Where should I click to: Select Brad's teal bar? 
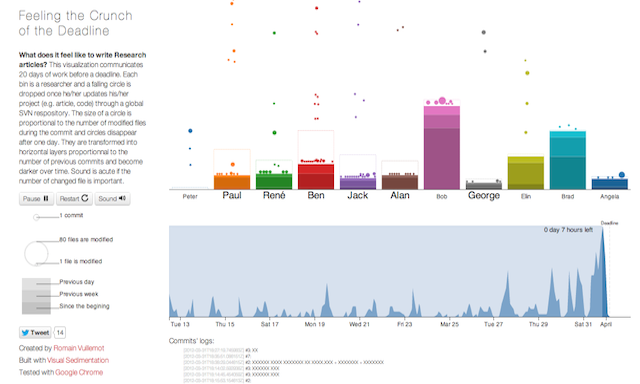click(568, 160)
